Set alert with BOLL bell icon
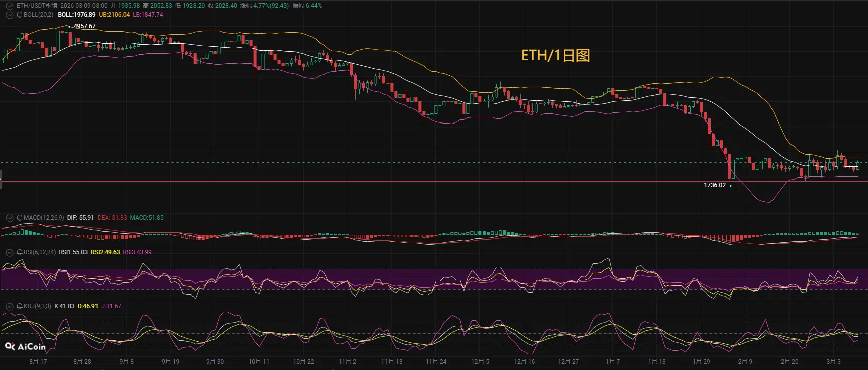The width and height of the screenshot is (868, 370). 20,15
